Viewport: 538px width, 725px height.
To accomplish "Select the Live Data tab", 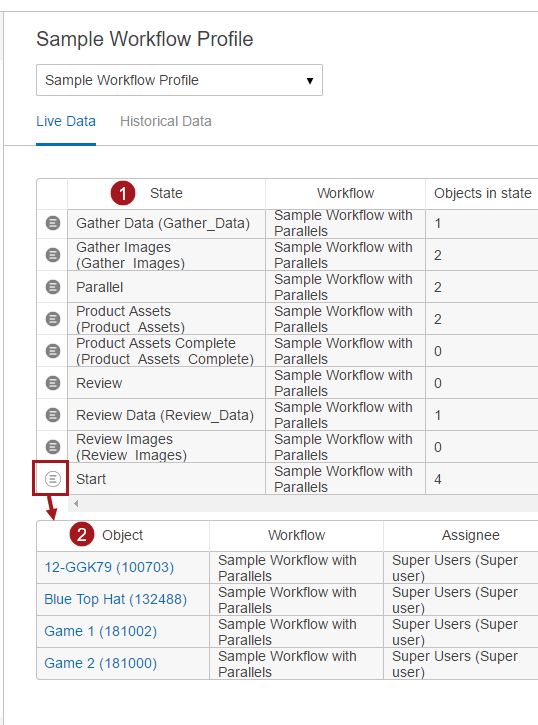I will 66,121.
